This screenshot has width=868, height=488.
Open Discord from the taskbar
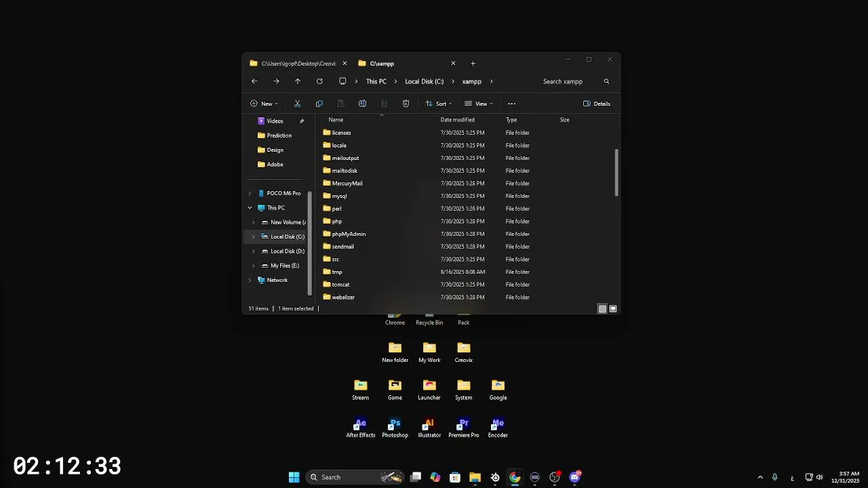tap(575, 477)
